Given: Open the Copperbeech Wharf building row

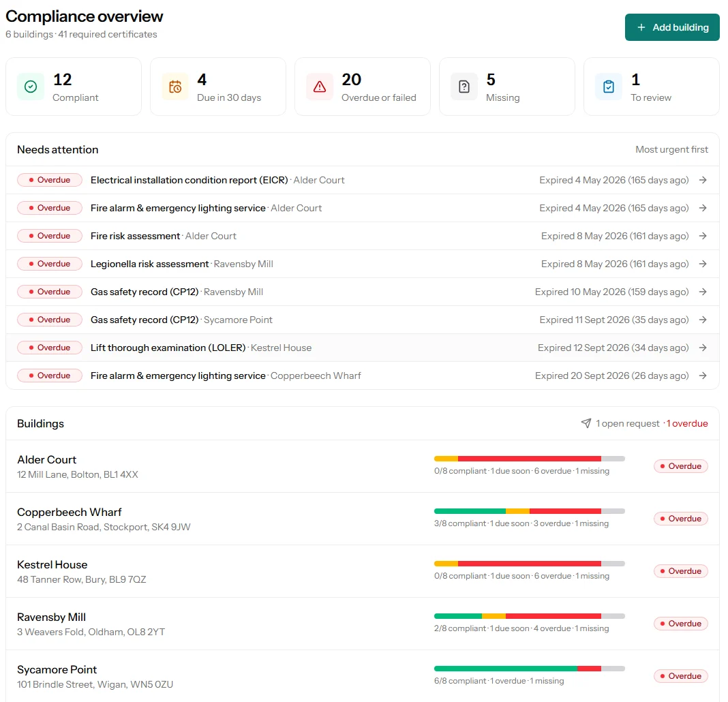Looking at the screenshot, I should pyautogui.click(x=363, y=519).
